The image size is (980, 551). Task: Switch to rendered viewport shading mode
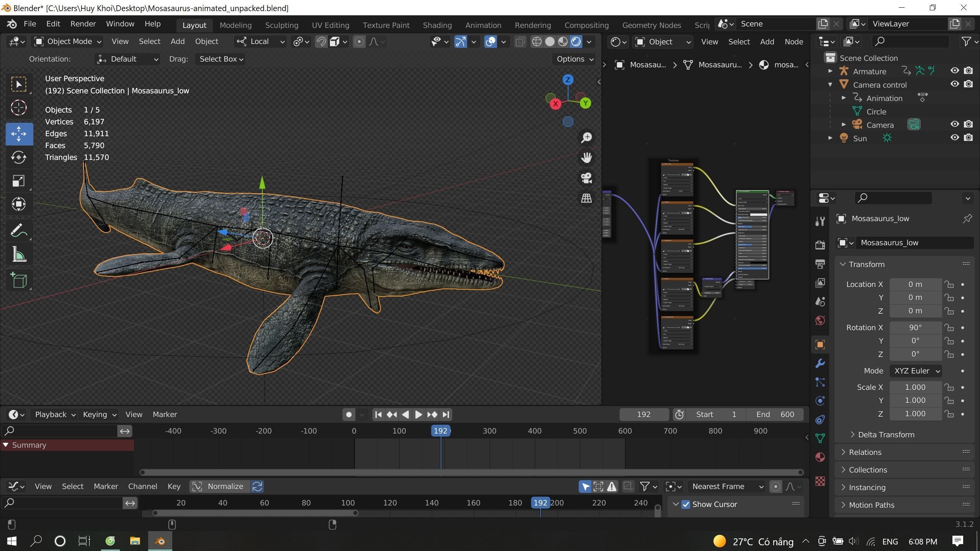click(x=576, y=42)
